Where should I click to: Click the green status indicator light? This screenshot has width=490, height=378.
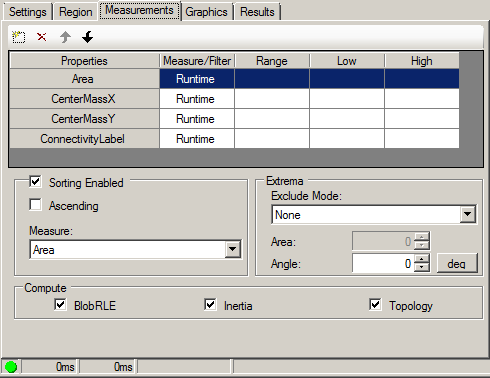coord(11,367)
